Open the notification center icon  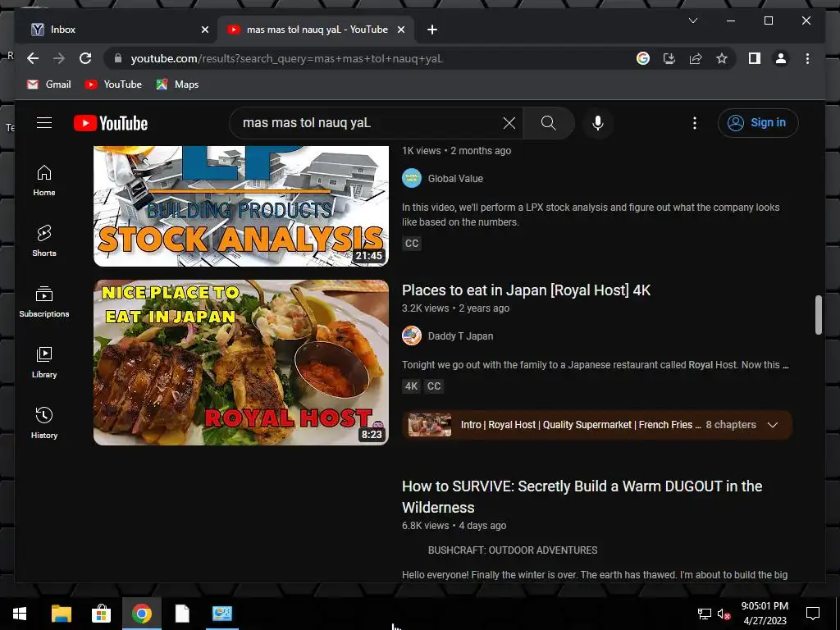[813, 614]
